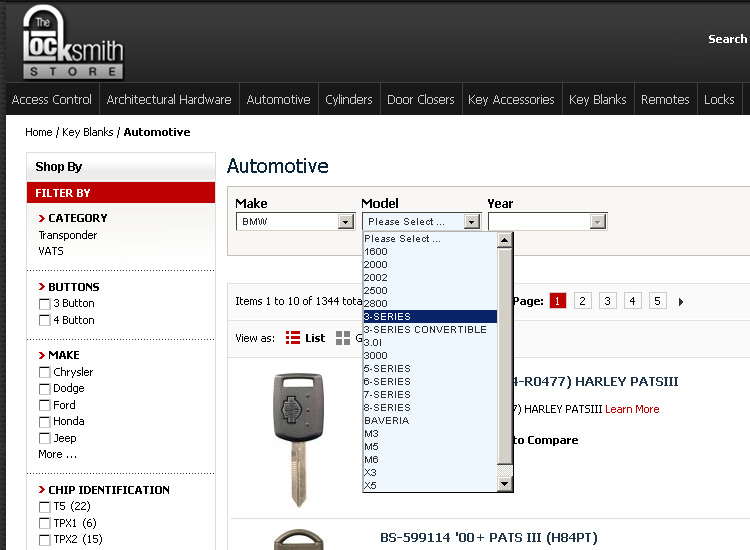Image resolution: width=750 pixels, height=550 pixels.
Task: Click current page 1 indicator
Action: [558, 301]
